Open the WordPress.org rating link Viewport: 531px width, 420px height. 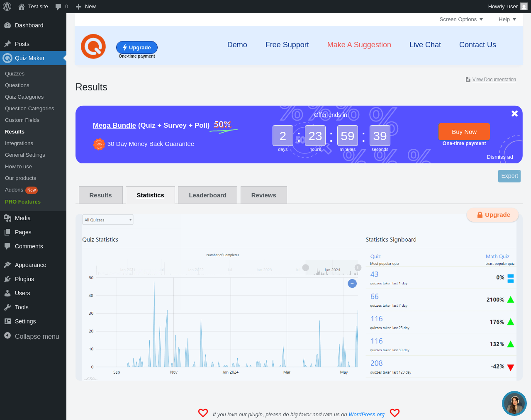click(367, 414)
